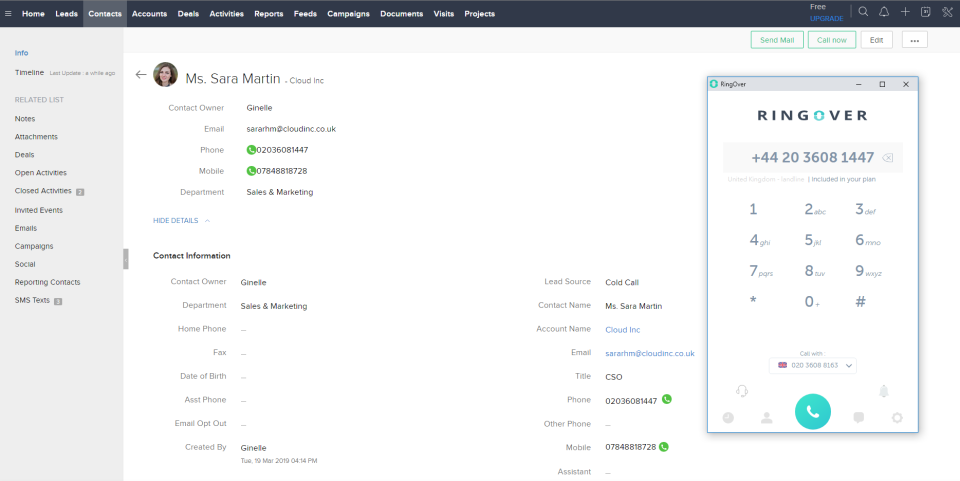Select Closed Activities in related list
The height and width of the screenshot is (481, 960).
pos(43,191)
